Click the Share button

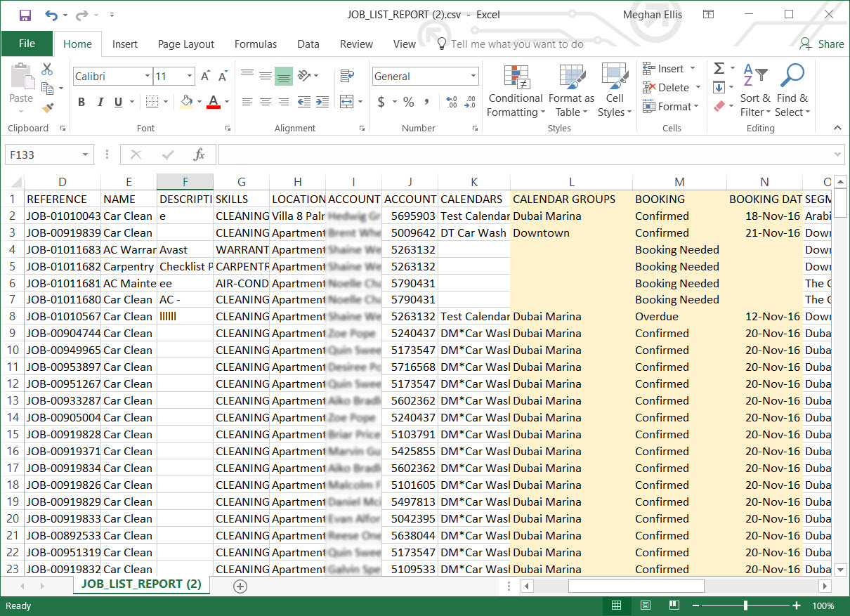point(822,44)
